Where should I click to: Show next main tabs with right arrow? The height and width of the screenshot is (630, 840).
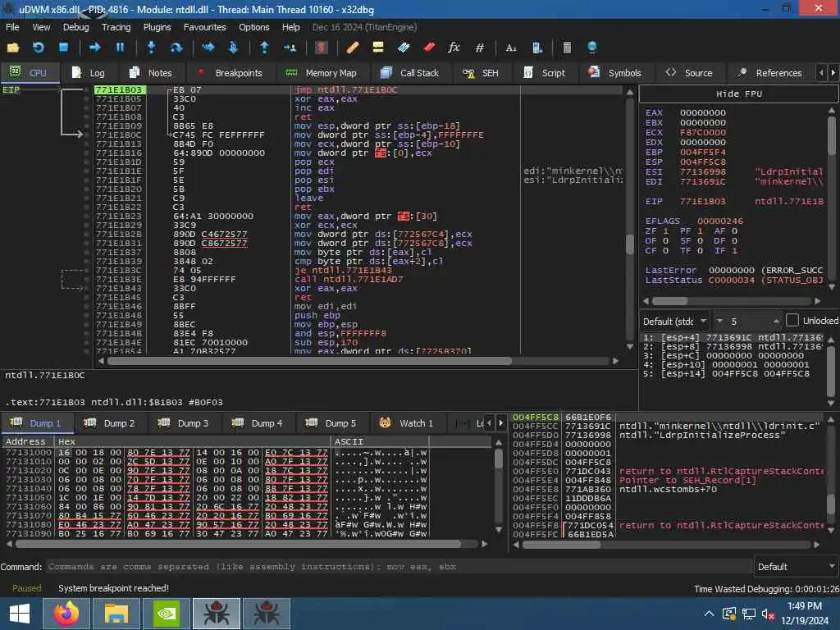tap(833, 72)
